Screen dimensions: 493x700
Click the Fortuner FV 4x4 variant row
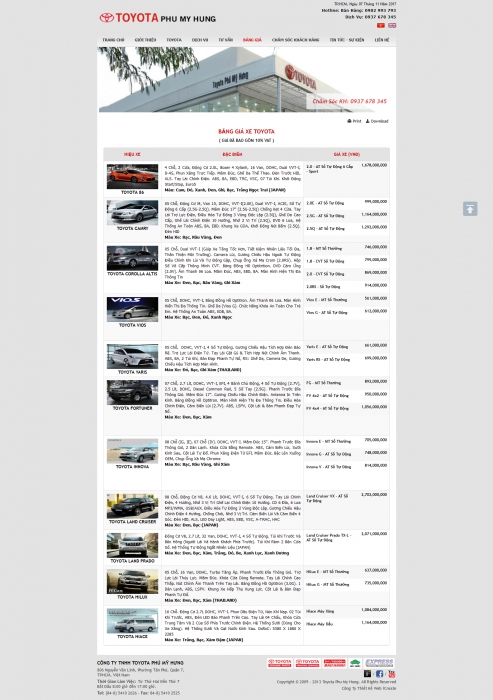click(x=347, y=408)
